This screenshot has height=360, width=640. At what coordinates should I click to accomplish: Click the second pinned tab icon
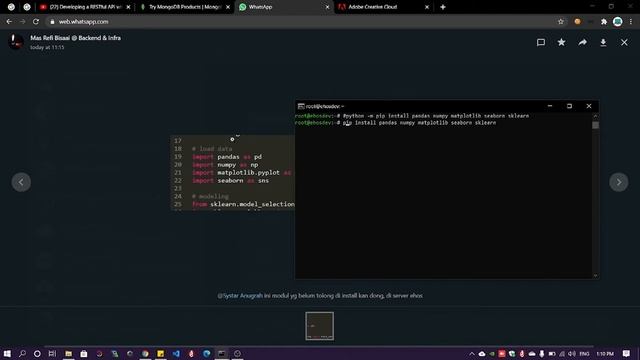coord(27,7)
